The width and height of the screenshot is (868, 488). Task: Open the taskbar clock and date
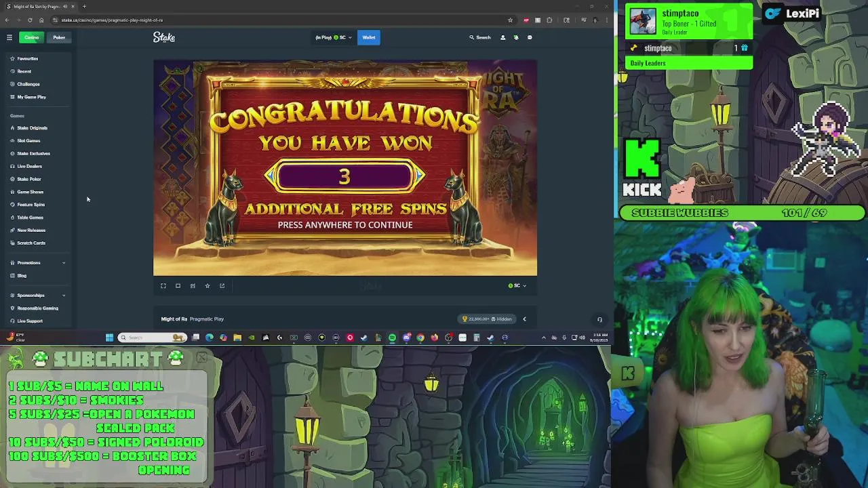click(x=600, y=338)
